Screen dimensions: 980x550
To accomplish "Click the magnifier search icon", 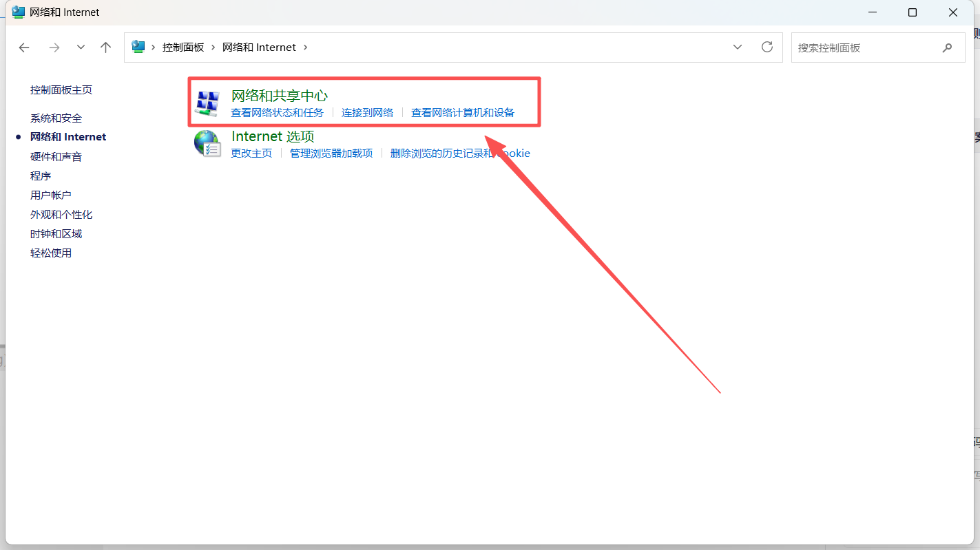I will (948, 47).
